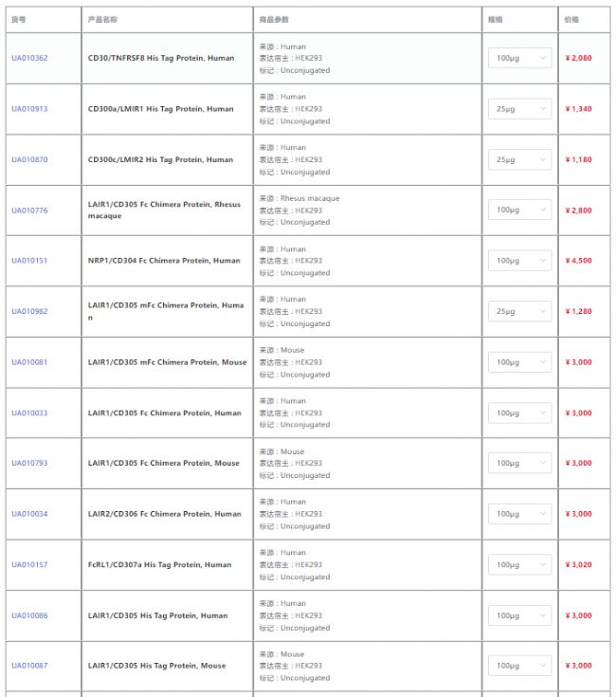
Task: Open the 25μg dropdown in the UA010982 row
Action: 519,311
